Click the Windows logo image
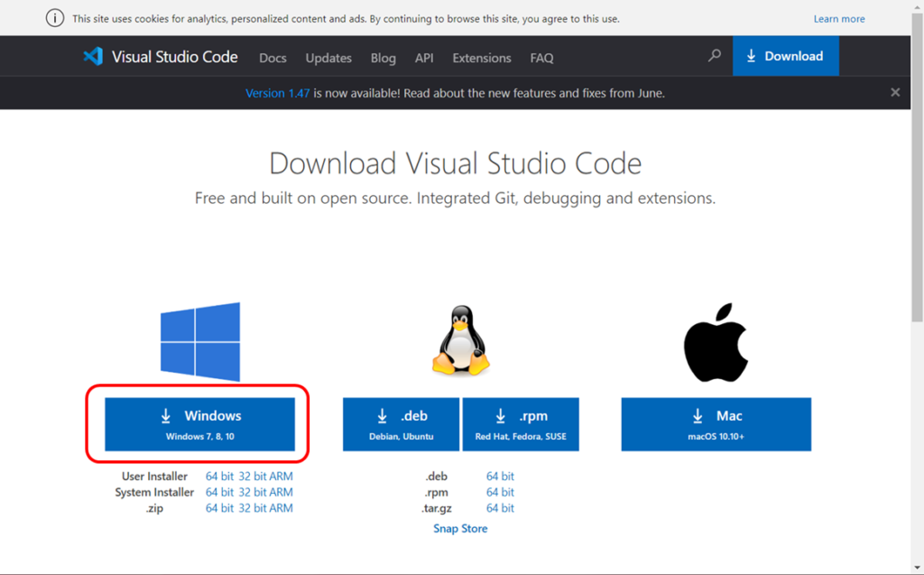Viewport: 924px width, 575px height. point(200,341)
